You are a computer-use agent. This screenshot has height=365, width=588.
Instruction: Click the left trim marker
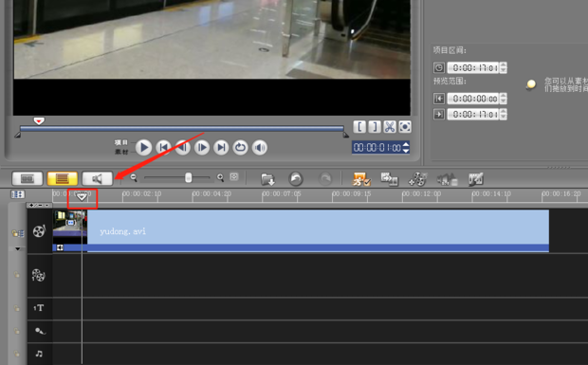(17, 135)
